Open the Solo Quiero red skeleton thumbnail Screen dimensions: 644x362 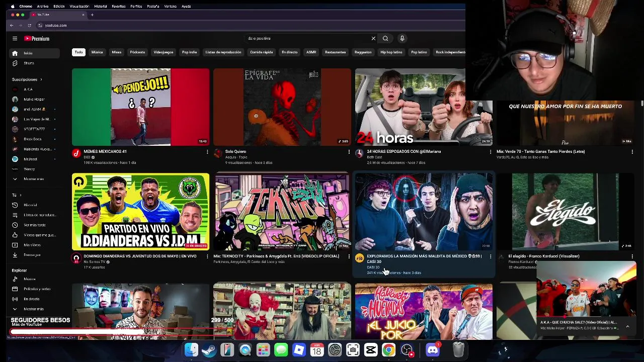[282, 107]
